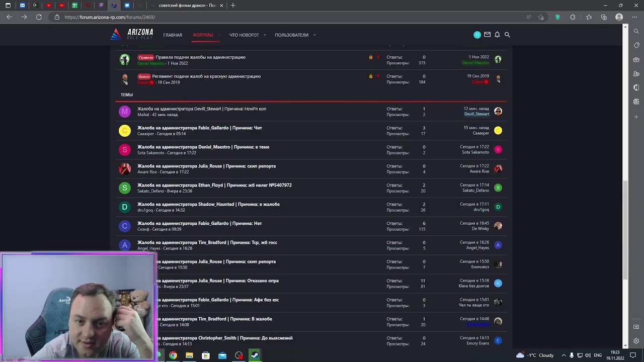Expand the ЧТО НОВОГО? dropdown arrow
The height and width of the screenshot is (362, 644).
(264, 35)
